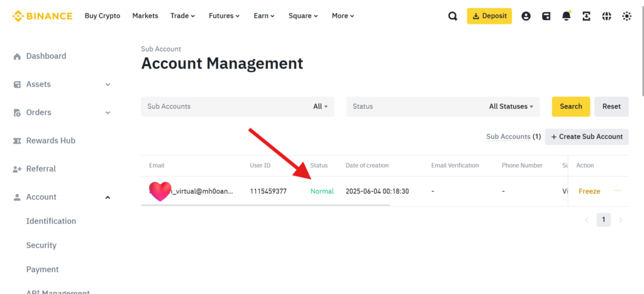Viewport: 644px width, 294px height.
Task: Click the Orders sidebar icon
Action: pyautogui.click(x=17, y=112)
